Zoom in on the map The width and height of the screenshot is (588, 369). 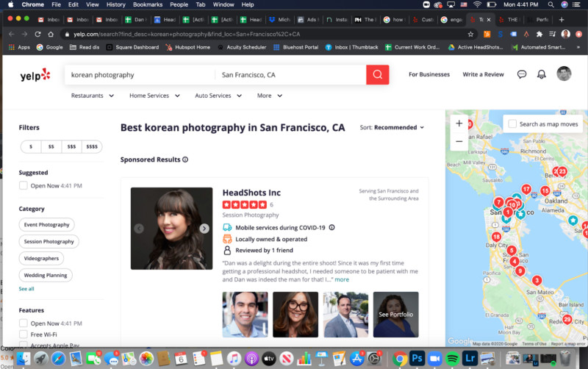[x=459, y=123]
